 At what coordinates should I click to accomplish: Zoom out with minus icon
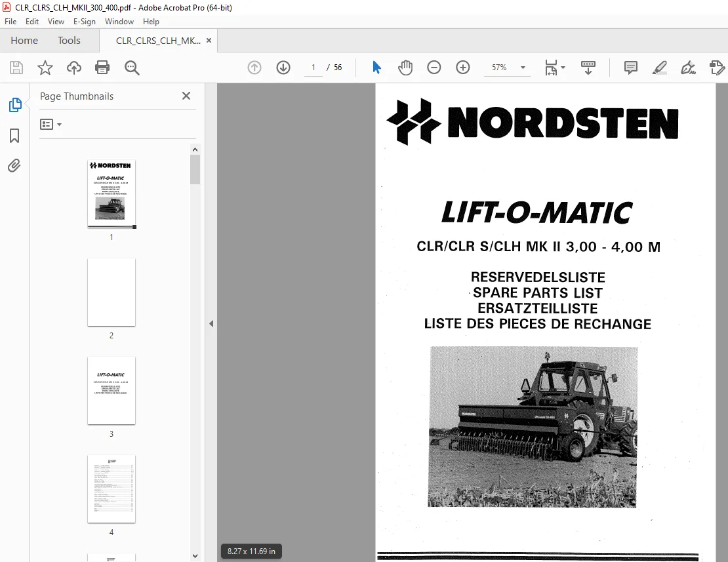[434, 68]
